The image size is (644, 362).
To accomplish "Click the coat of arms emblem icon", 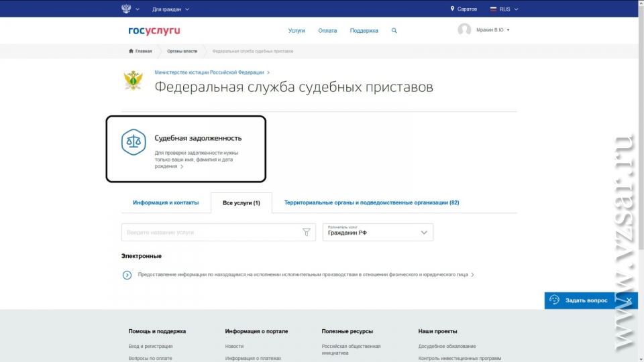I will (x=126, y=9).
